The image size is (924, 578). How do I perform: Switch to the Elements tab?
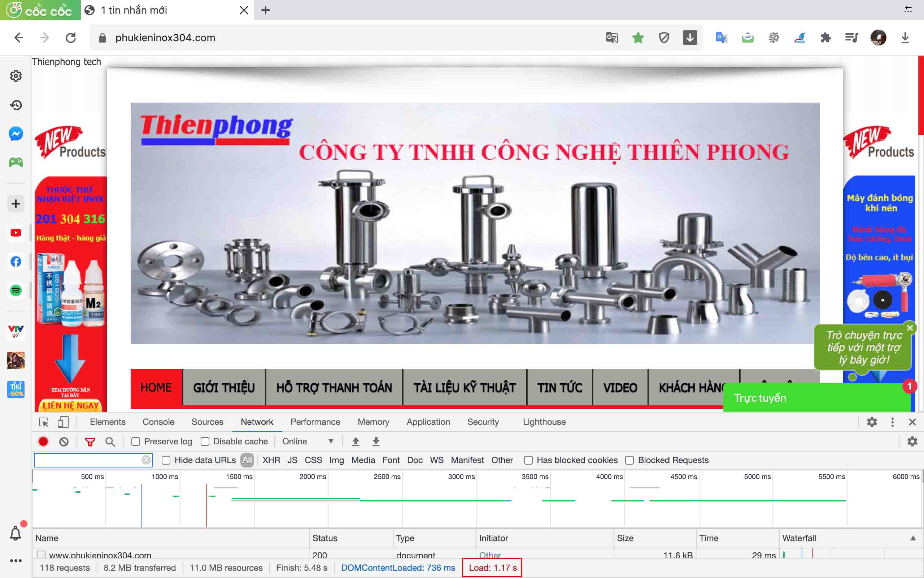click(108, 422)
